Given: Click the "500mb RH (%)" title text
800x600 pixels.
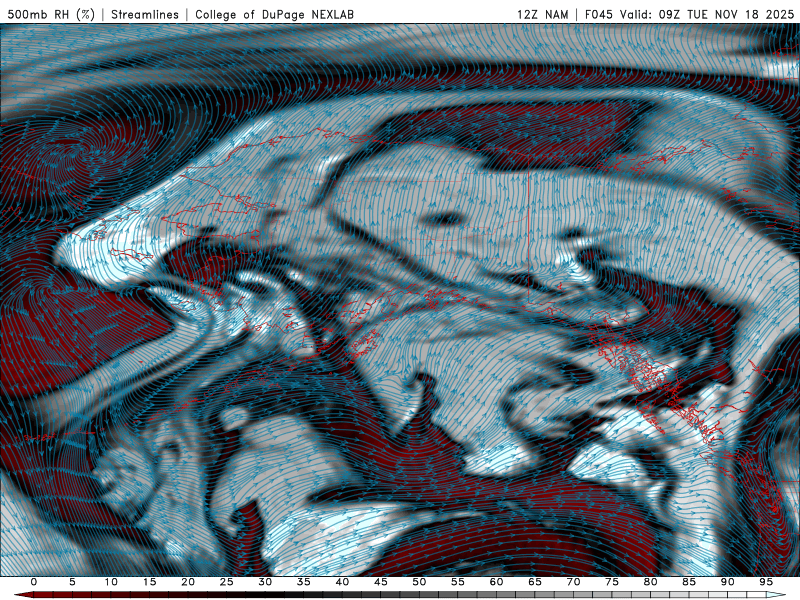Looking at the screenshot, I should (x=52, y=15).
